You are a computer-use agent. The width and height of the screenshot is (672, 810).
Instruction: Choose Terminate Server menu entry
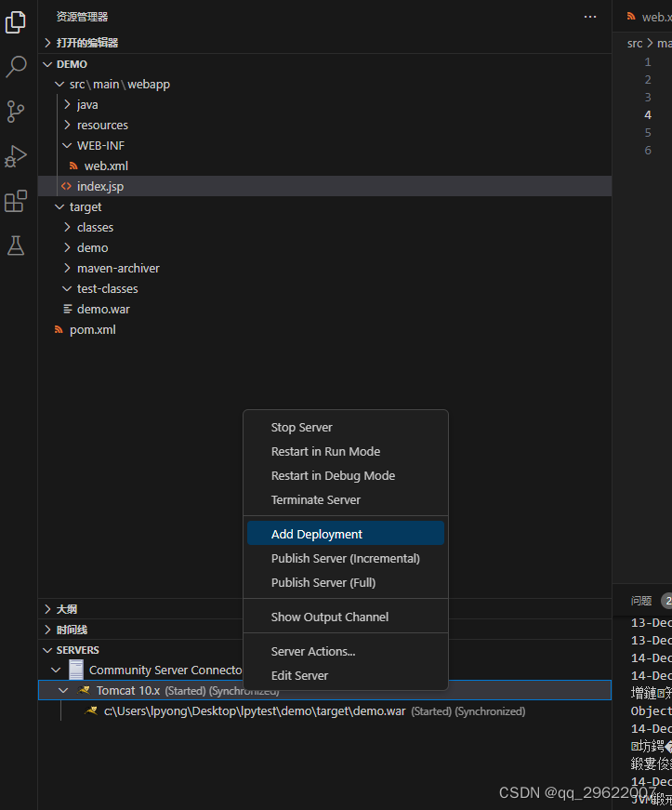tap(346, 500)
